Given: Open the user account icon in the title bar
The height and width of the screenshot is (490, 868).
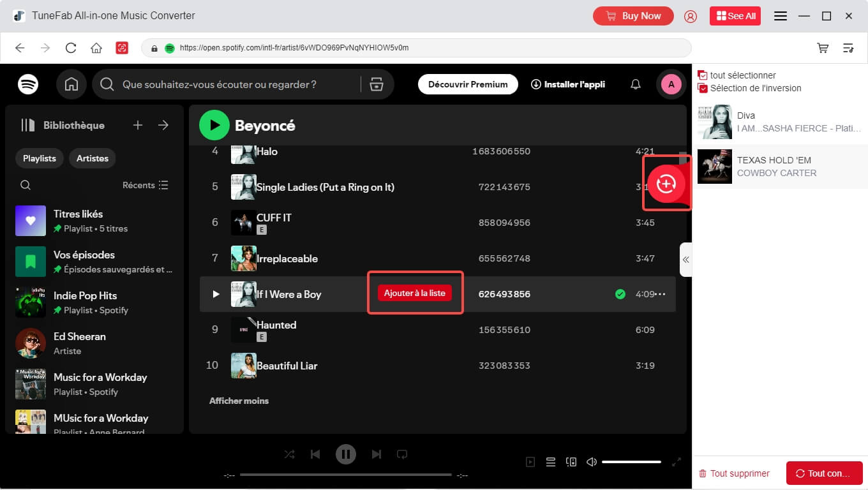Looking at the screenshot, I should 691,16.
